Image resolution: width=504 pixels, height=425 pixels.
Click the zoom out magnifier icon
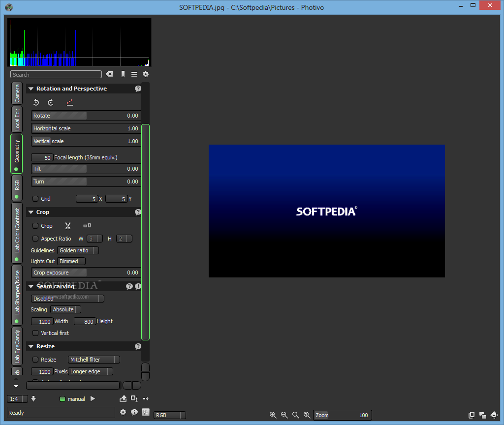pos(284,415)
